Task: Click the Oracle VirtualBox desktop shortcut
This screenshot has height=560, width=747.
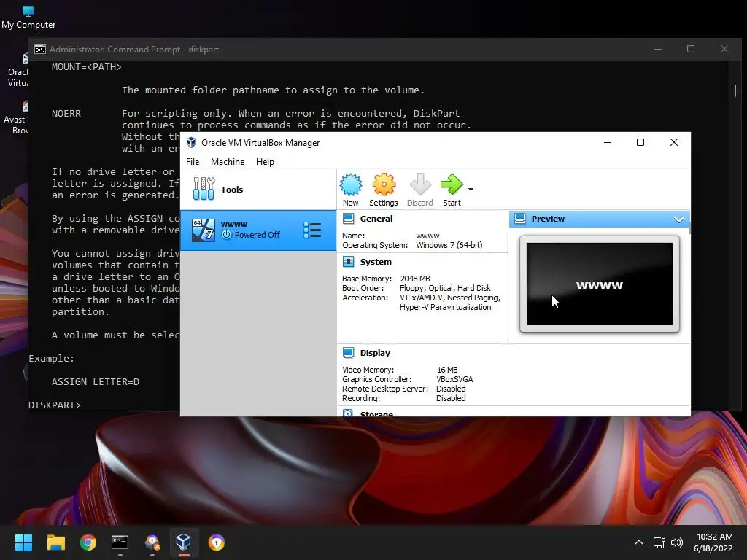Action: coord(19,71)
